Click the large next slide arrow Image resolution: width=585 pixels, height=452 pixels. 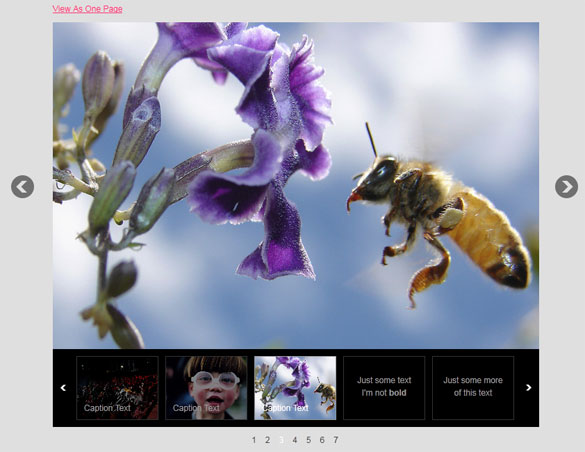click(x=566, y=186)
